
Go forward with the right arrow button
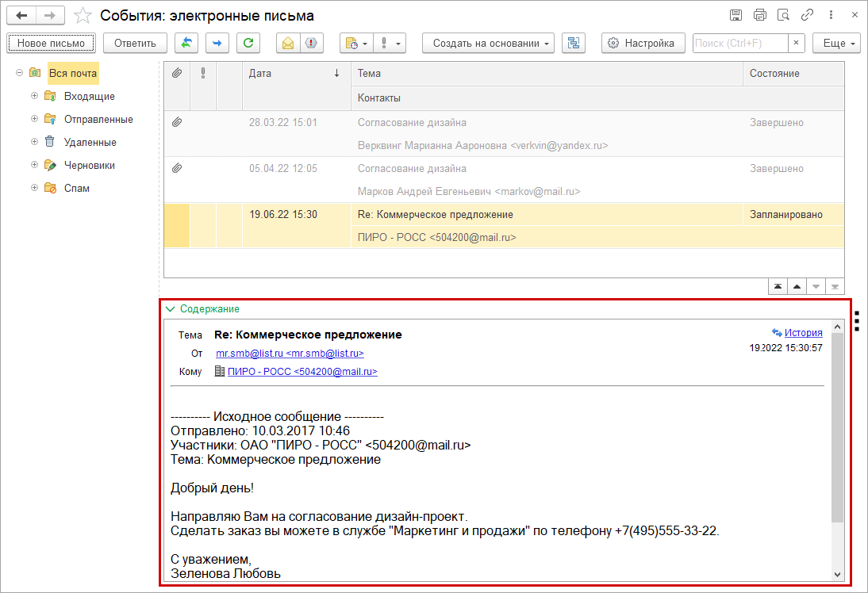point(50,16)
